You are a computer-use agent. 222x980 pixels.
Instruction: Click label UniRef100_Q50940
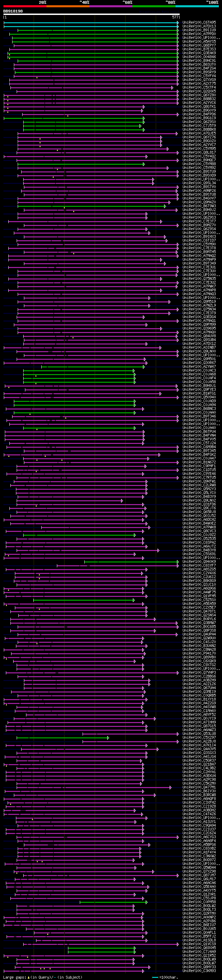coord(199,397)
